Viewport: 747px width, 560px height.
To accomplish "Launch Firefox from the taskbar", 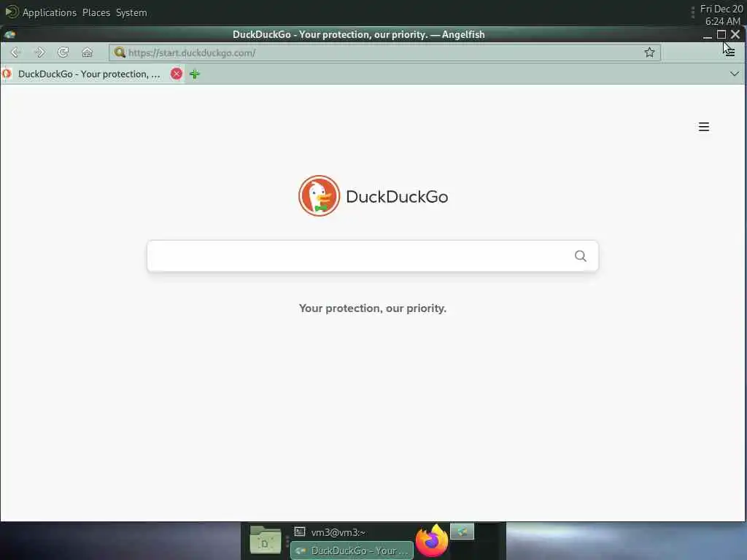I will [x=432, y=540].
